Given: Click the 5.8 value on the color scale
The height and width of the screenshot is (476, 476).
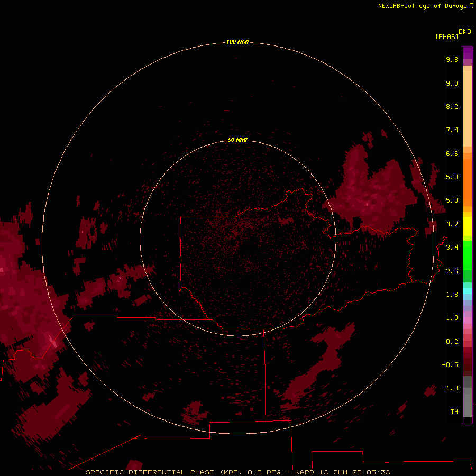Looking at the screenshot, I should click(452, 177).
